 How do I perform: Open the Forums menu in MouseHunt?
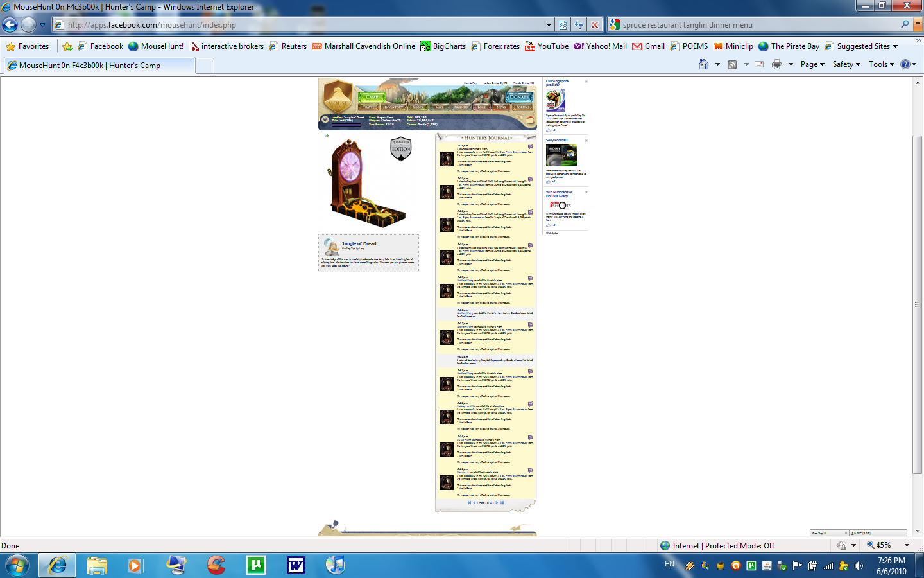[x=524, y=107]
